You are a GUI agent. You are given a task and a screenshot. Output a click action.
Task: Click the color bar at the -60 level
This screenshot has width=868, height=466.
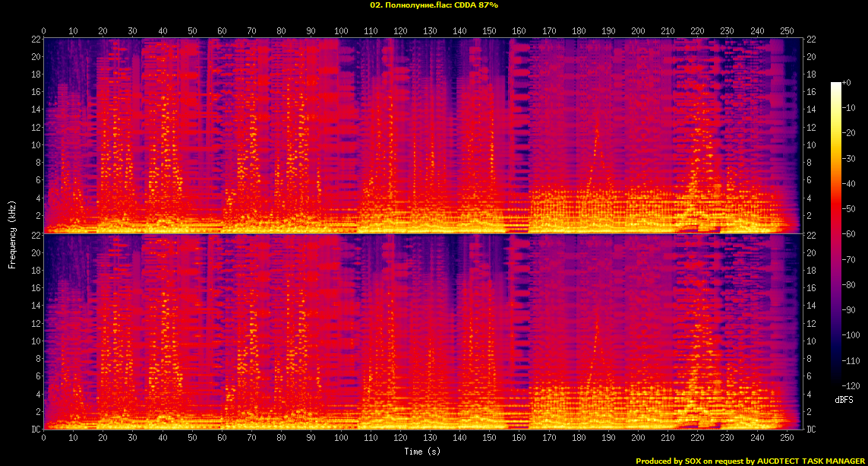(x=836, y=235)
